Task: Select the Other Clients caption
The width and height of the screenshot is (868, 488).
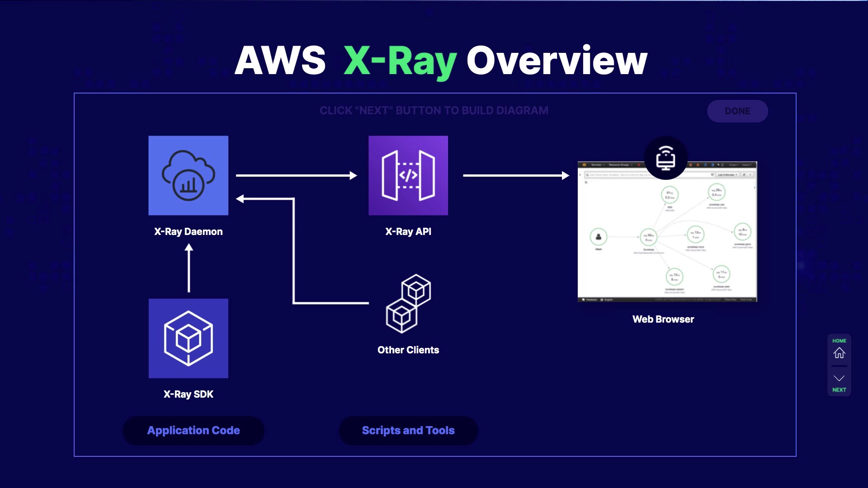Action: (x=408, y=350)
